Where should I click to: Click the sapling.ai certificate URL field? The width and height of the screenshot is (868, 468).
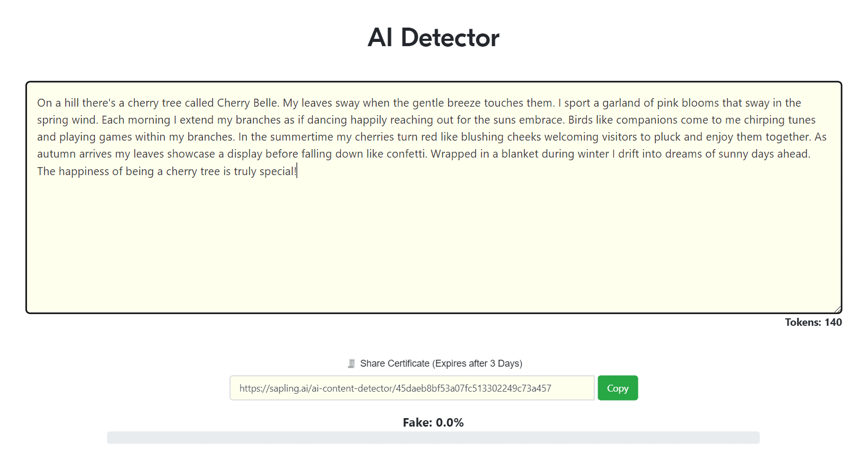(x=411, y=388)
